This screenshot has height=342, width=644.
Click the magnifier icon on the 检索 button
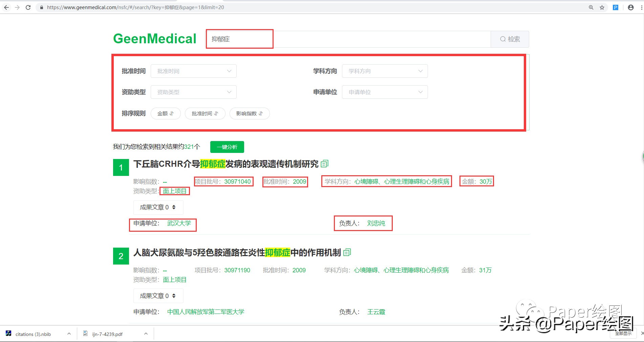pos(502,39)
